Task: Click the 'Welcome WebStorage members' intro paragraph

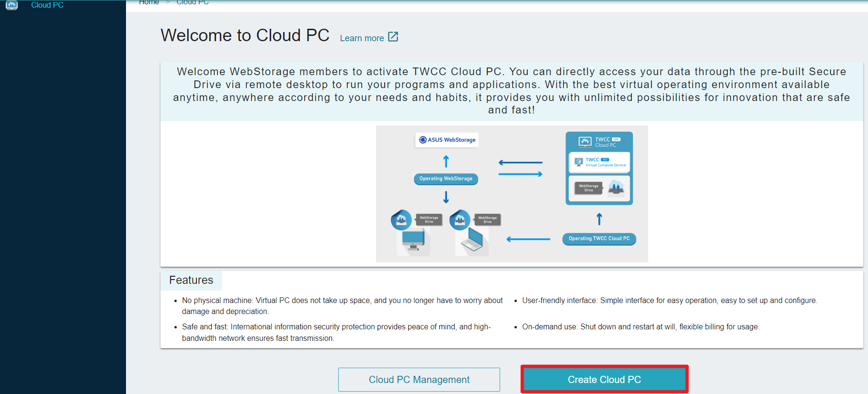Action: [512, 91]
